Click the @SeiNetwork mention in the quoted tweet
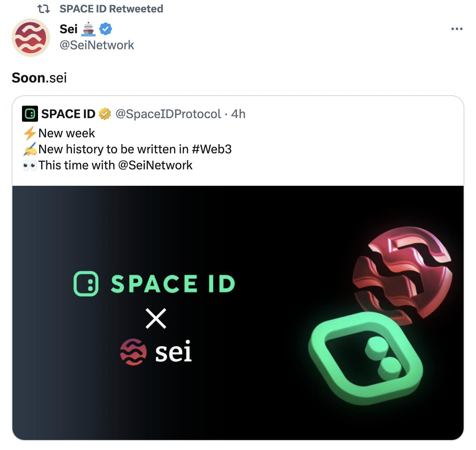 [x=156, y=165]
